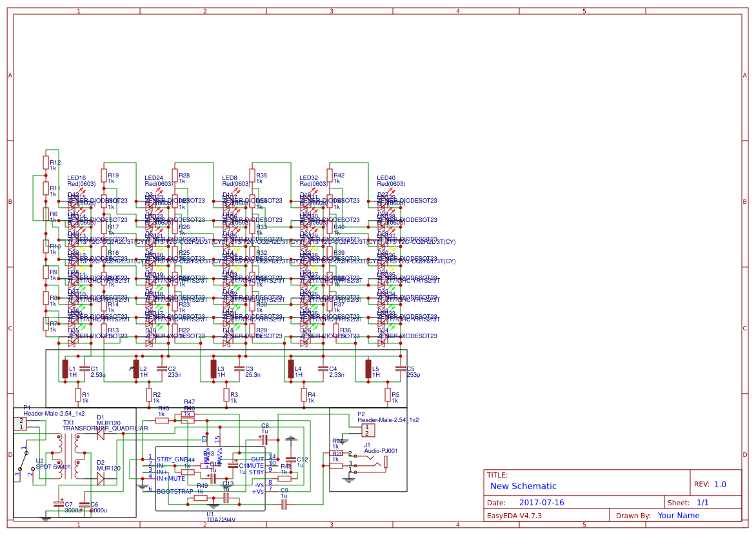
Task: Select the U1 TDA7294V amplifier chip body
Action: click(x=210, y=478)
